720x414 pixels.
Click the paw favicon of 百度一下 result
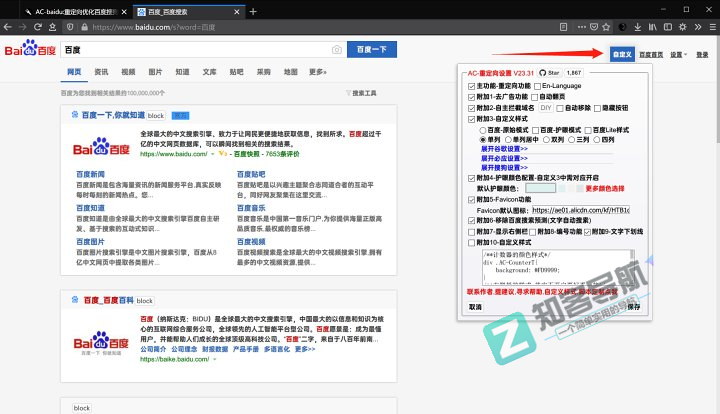coord(75,114)
